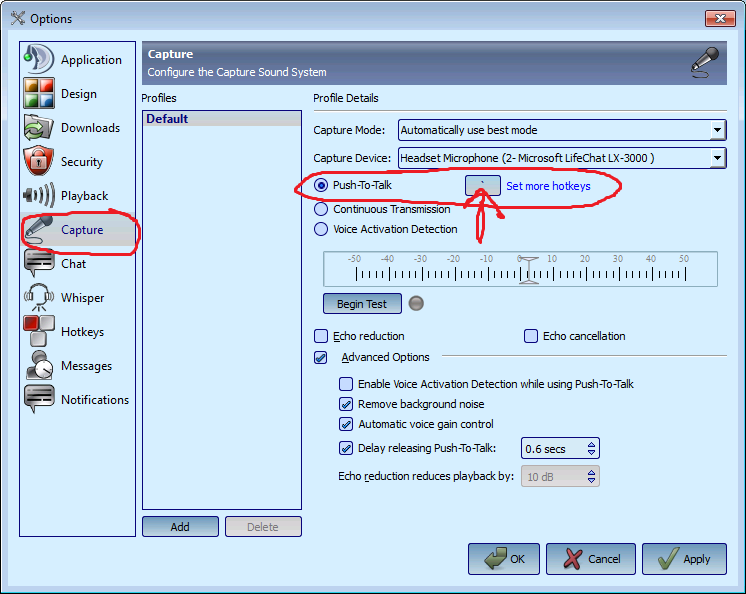Increase the 0.6 secs delay spinner
Image resolution: width=746 pixels, height=594 pixels.
pyautogui.click(x=591, y=445)
